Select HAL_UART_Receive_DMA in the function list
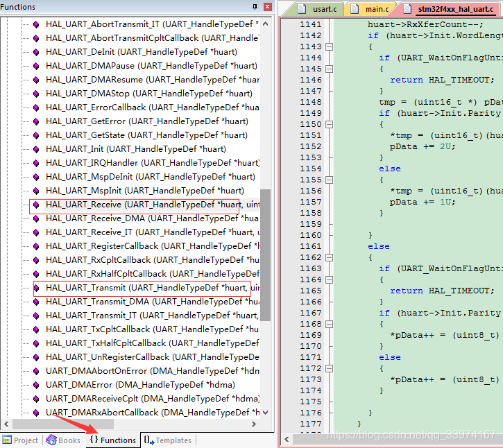The image size is (503, 448). click(x=96, y=218)
